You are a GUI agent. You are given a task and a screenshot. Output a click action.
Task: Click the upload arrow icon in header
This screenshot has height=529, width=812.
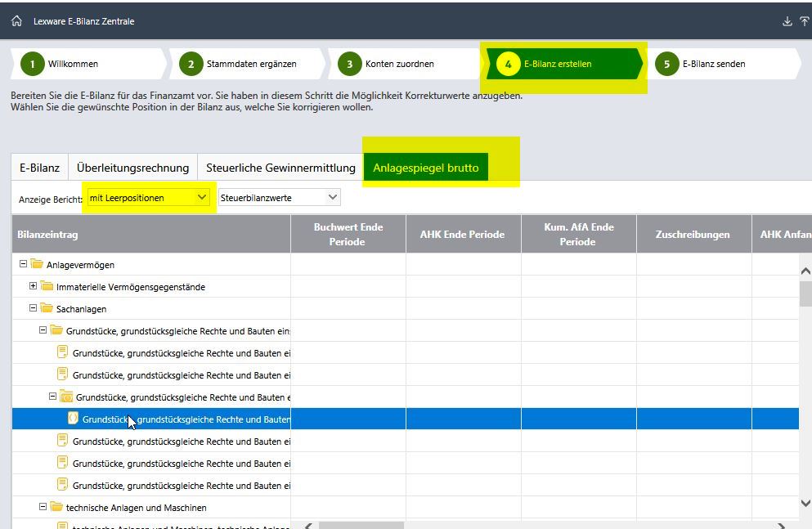(805, 21)
